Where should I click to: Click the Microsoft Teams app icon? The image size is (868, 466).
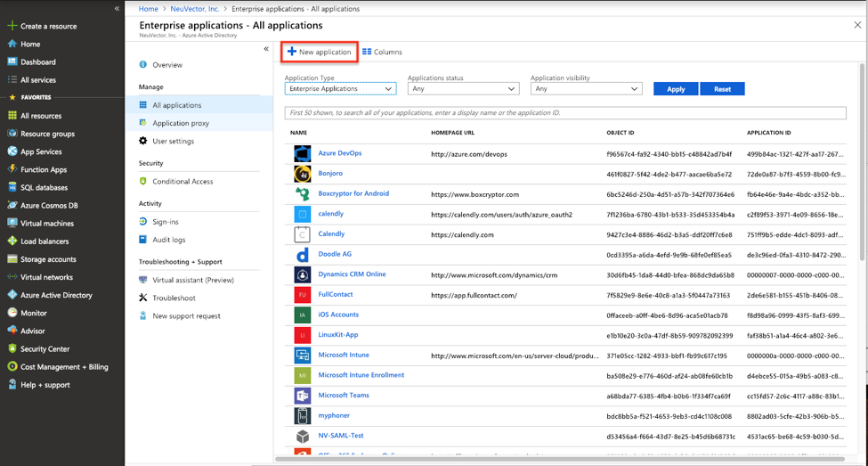pyautogui.click(x=303, y=396)
